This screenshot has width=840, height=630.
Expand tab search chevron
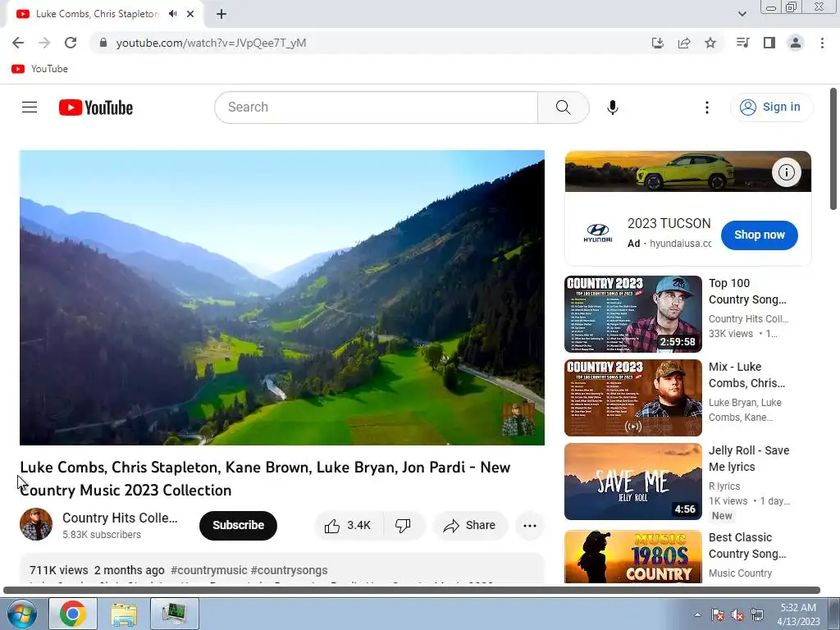pyautogui.click(x=742, y=14)
